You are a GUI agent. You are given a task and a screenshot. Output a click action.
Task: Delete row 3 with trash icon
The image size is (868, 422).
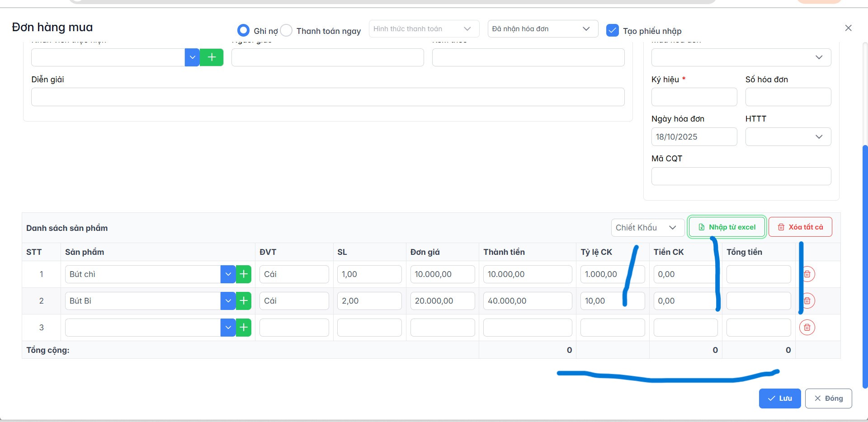[x=807, y=328]
